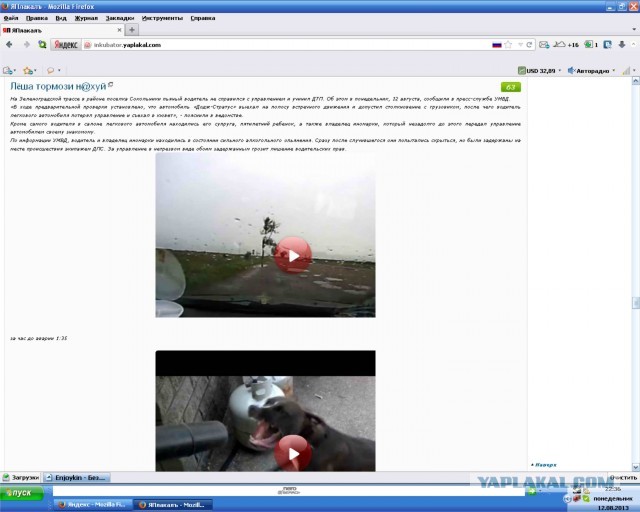This screenshot has height=512, width=640.
Task: Reload the page with refresh icon
Action: 529,45
